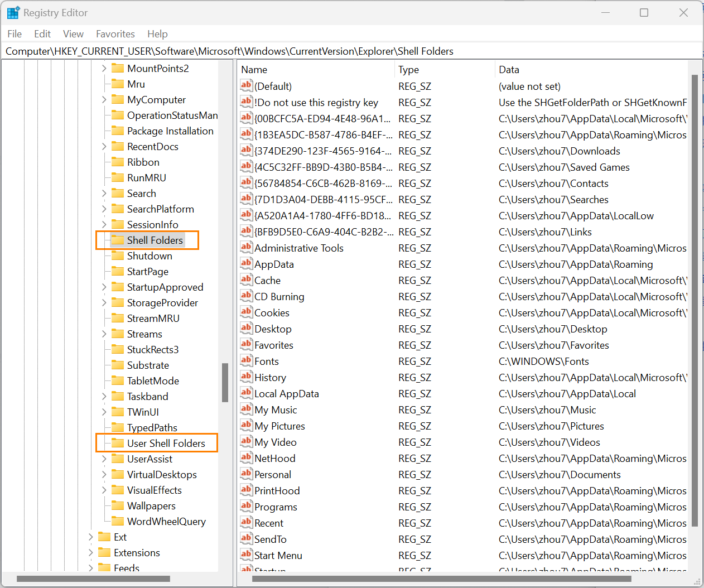Click the values pane vertical scrollbar
Image resolution: width=704 pixels, height=588 pixels.
coord(695,301)
